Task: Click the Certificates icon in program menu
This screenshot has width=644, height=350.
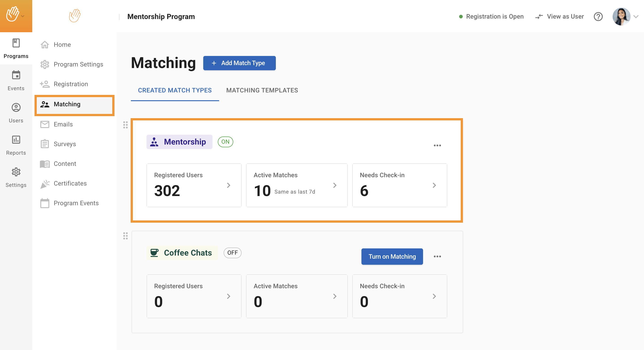Action: click(45, 184)
